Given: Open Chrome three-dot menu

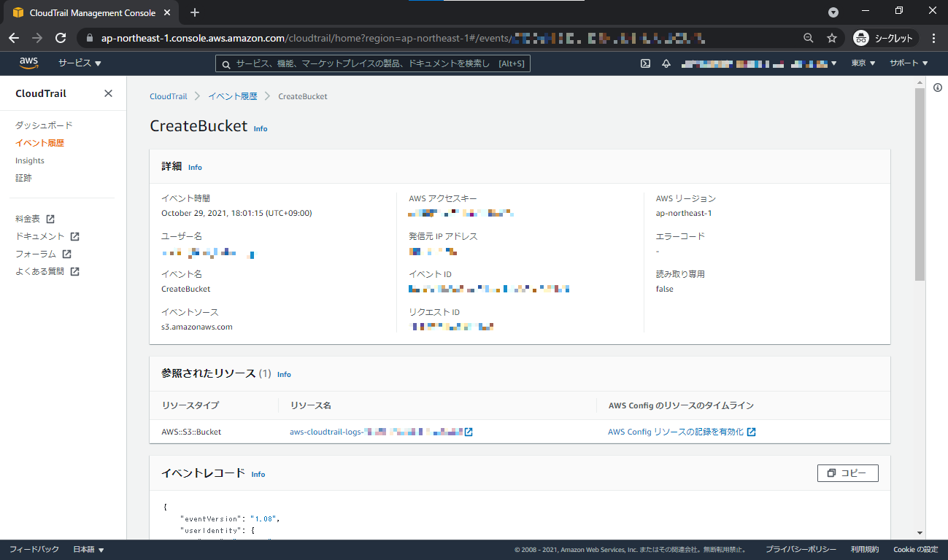Looking at the screenshot, I should point(934,38).
